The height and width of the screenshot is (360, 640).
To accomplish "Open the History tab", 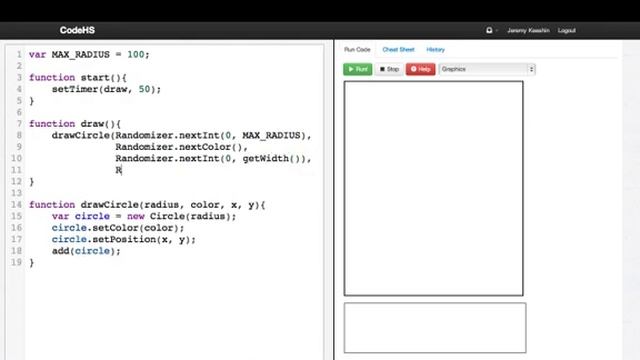I will pos(436,49).
